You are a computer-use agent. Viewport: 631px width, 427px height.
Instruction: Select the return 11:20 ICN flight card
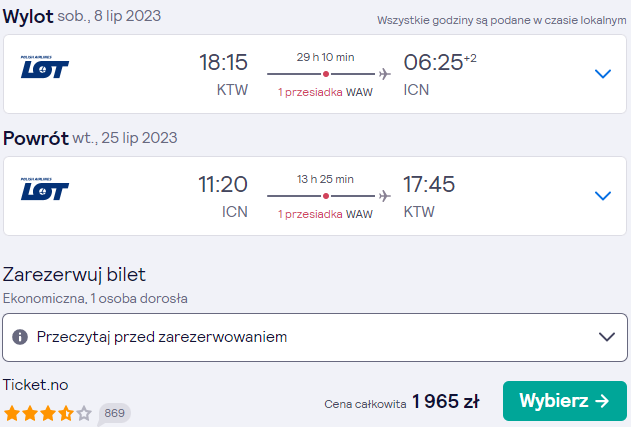[x=315, y=196]
